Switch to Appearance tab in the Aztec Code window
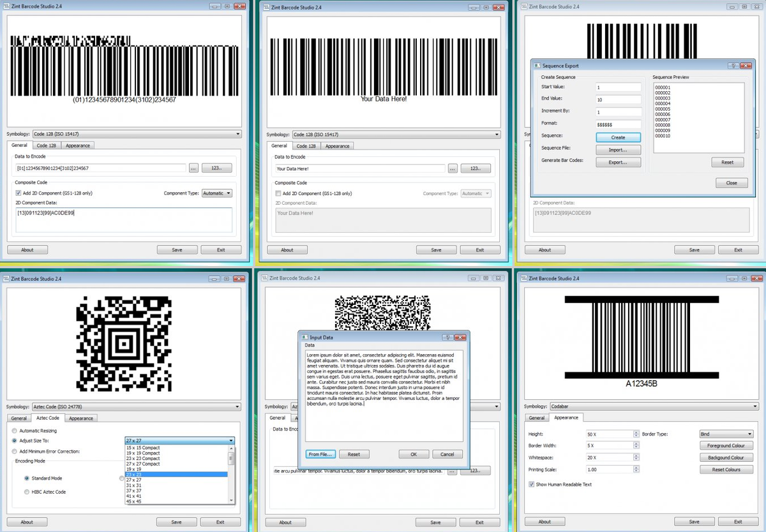 pos(81,418)
